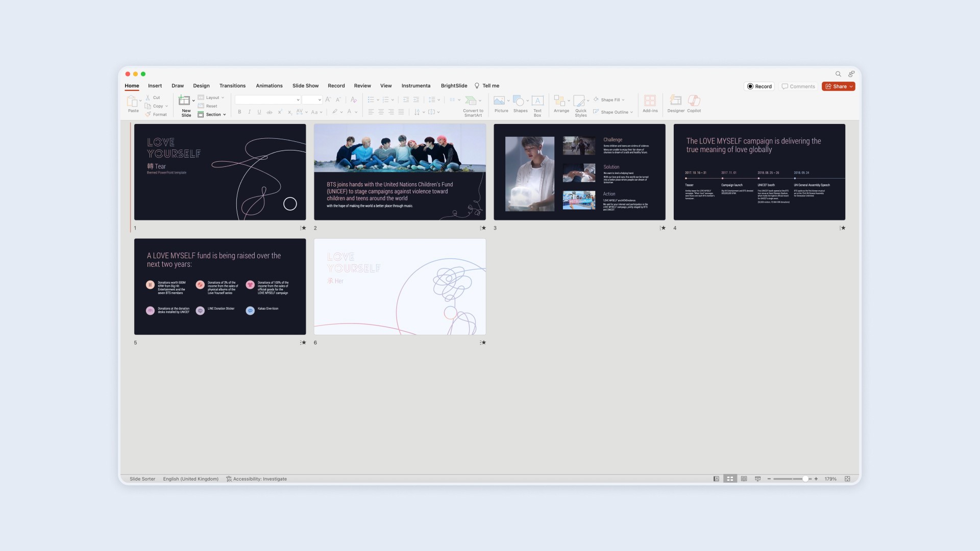The image size is (980, 551).
Task: Click the New Slide icon
Action: tap(184, 101)
